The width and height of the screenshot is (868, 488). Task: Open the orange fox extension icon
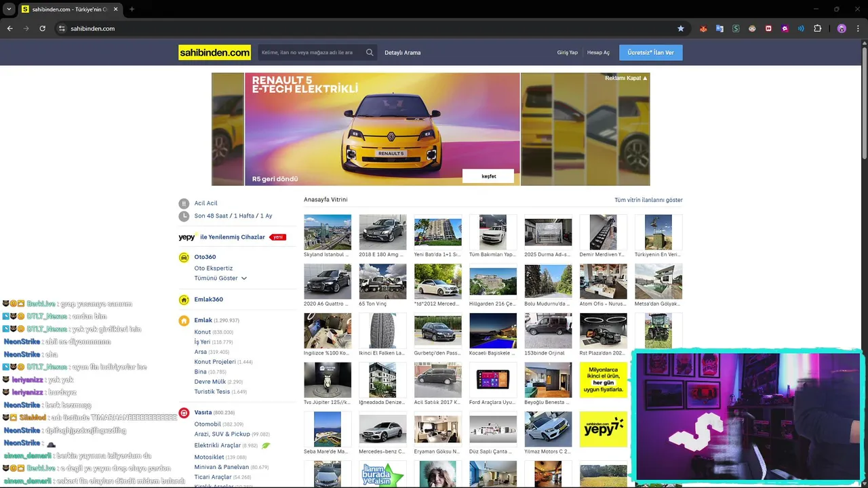703,28
